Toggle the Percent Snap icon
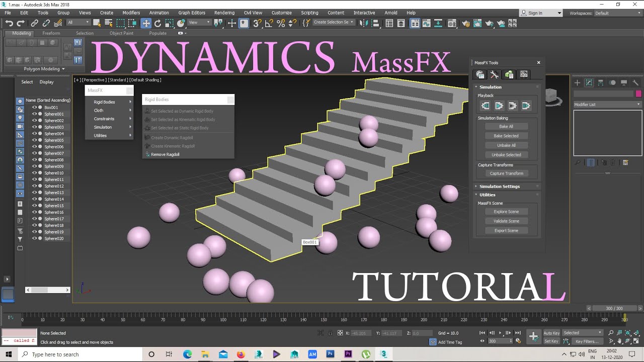The height and width of the screenshot is (362, 644). click(x=281, y=23)
